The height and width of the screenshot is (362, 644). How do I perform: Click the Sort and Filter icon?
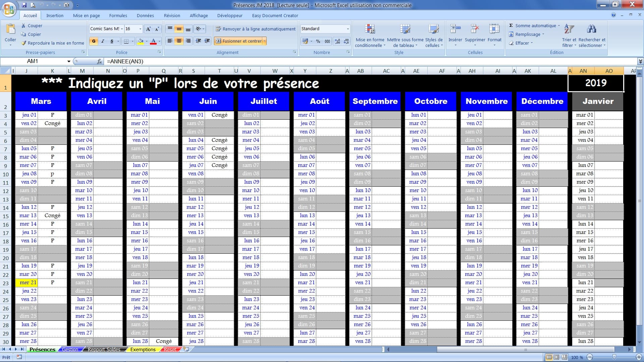569,29
